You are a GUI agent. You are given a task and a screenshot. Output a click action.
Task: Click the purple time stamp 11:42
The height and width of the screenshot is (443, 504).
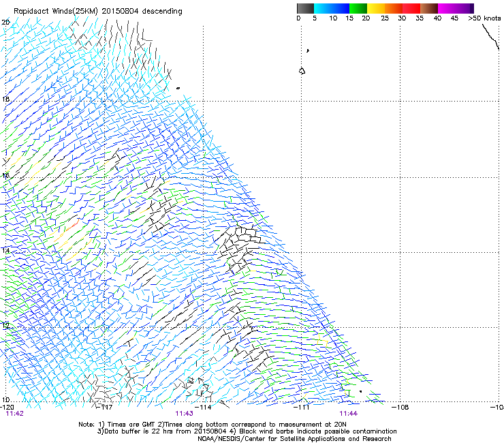click(15, 414)
